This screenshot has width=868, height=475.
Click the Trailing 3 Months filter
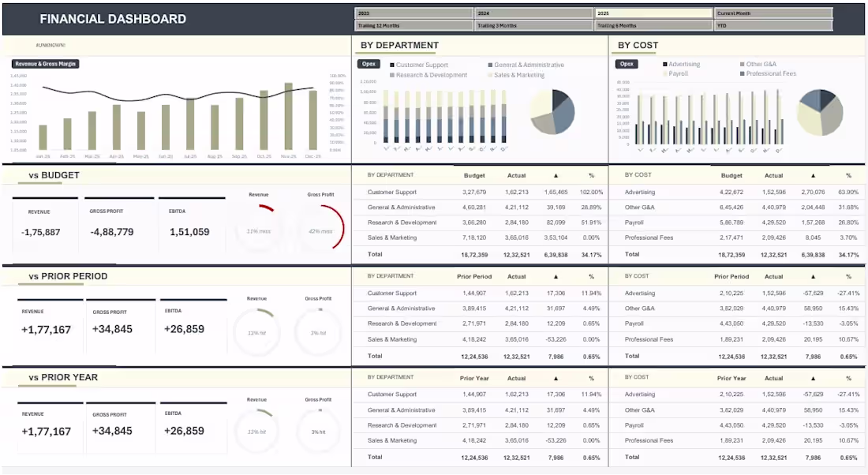coord(533,24)
